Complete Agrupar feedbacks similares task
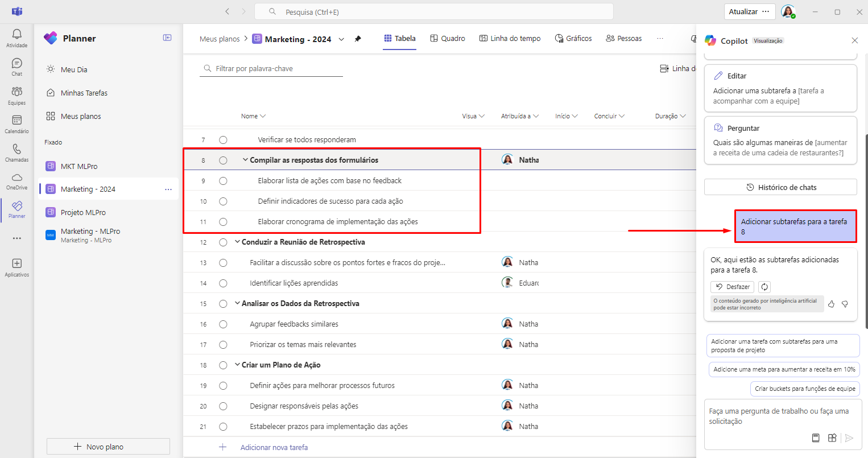This screenshot has width=868, height=458. tap(223, 324)
